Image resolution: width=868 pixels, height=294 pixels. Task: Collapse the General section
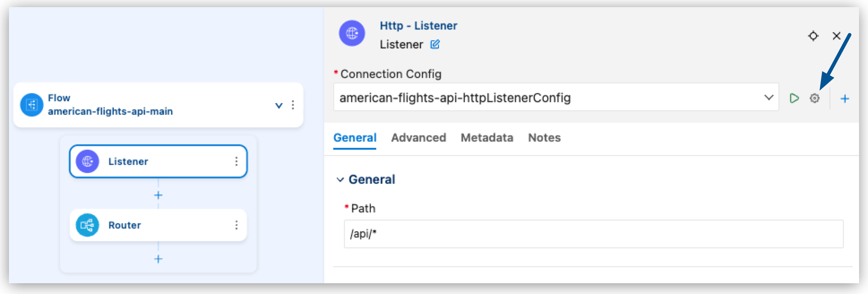(x=340, y=180)
